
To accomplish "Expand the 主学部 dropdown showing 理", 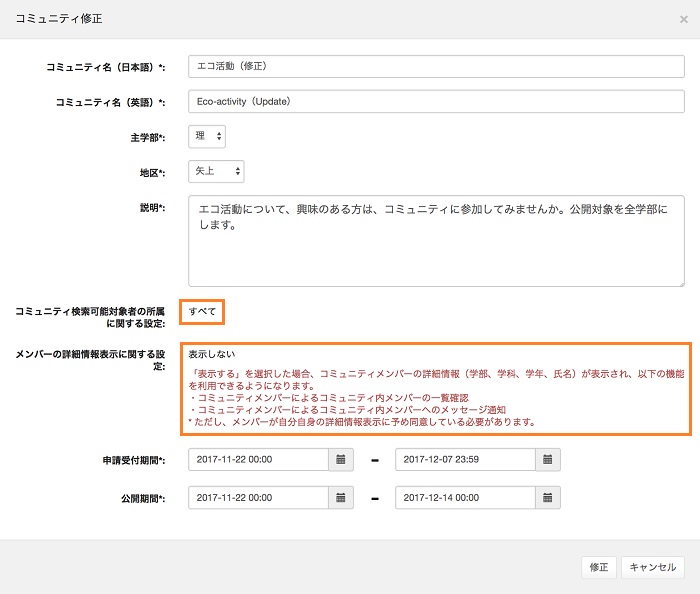I will click(x=207, y=136).
